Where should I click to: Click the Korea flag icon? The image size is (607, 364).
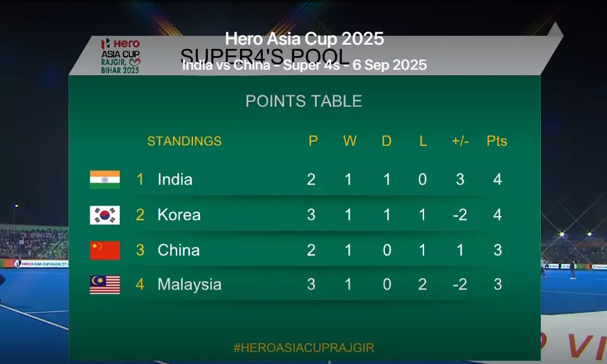pyautogui.click(x=105, y=214)
